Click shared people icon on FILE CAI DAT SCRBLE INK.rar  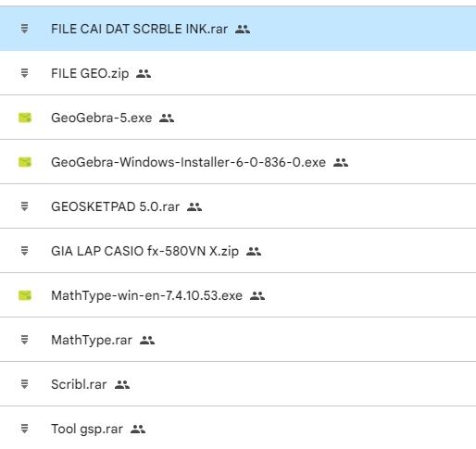pyautogui.click(x=243, y=29)
